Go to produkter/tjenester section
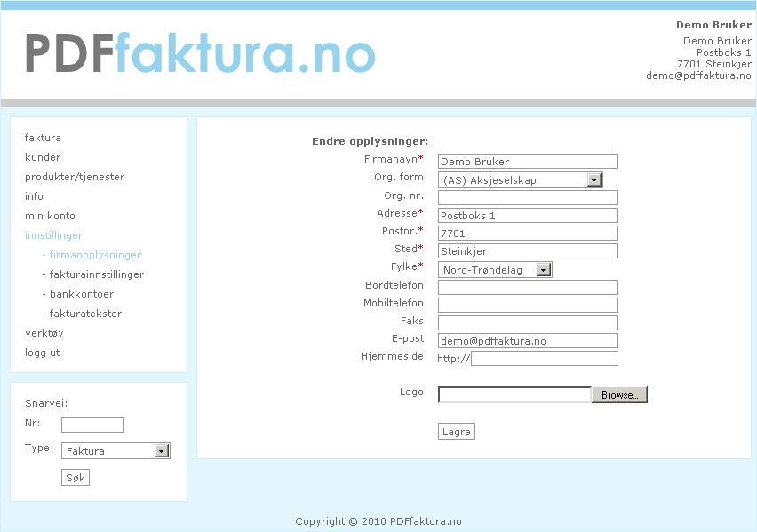The image size is (757, 532). 75,177
